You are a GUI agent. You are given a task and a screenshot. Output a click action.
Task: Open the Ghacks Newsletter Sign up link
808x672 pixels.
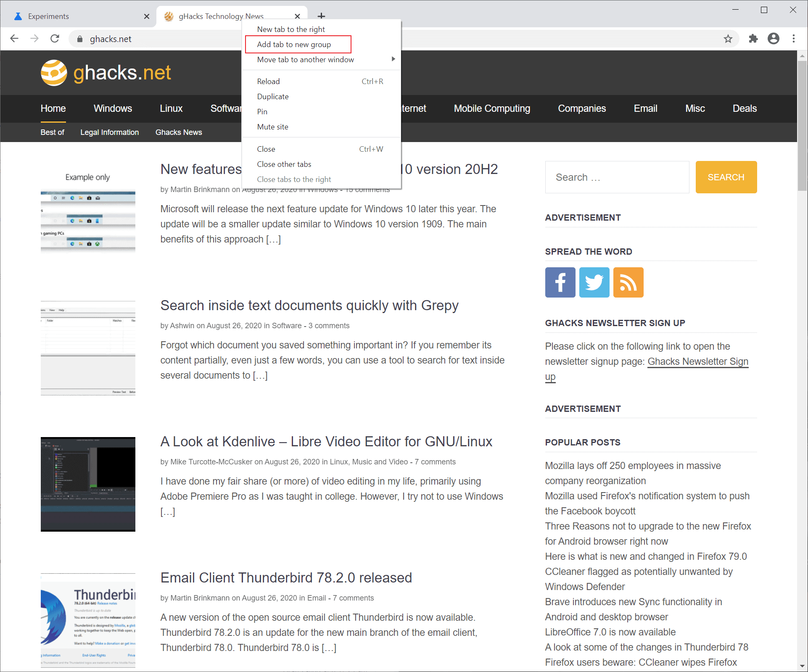(698, 361)
